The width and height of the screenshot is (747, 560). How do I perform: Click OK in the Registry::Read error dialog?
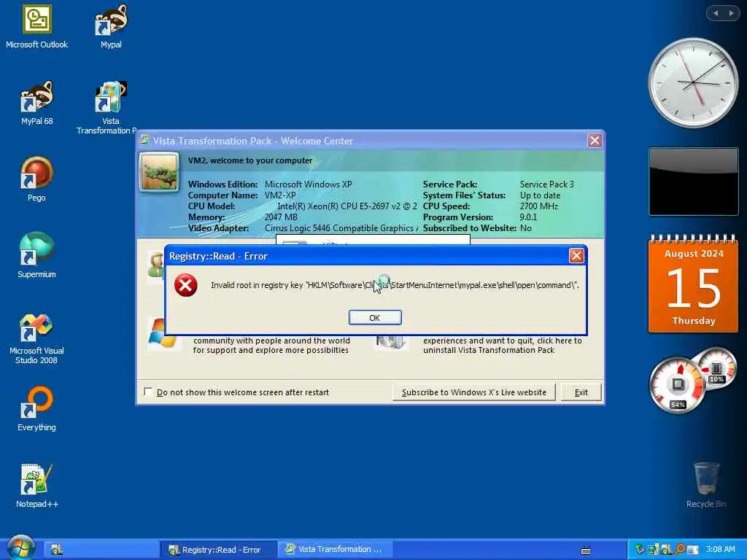(375, 318)
